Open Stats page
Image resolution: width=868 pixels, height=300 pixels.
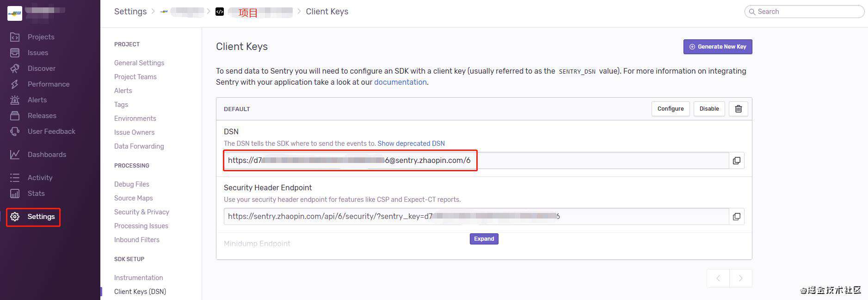(36, 194)
